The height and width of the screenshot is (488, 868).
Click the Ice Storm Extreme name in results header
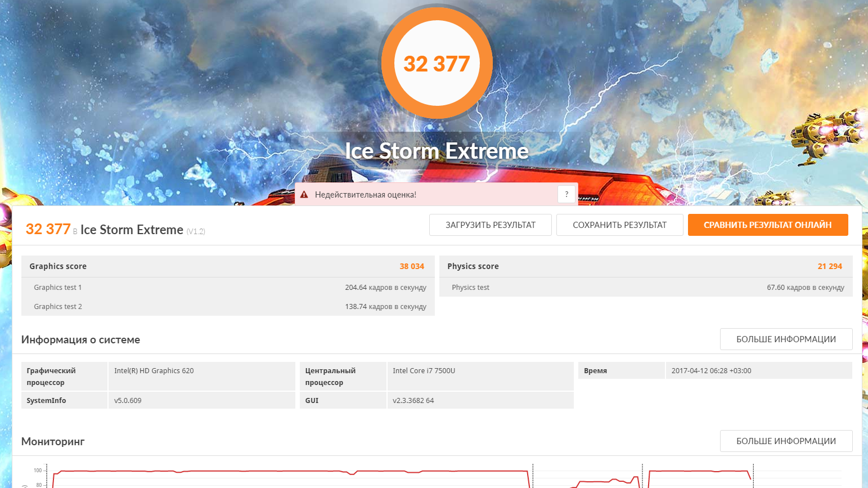pyautogui.click(x=132, y=230)
